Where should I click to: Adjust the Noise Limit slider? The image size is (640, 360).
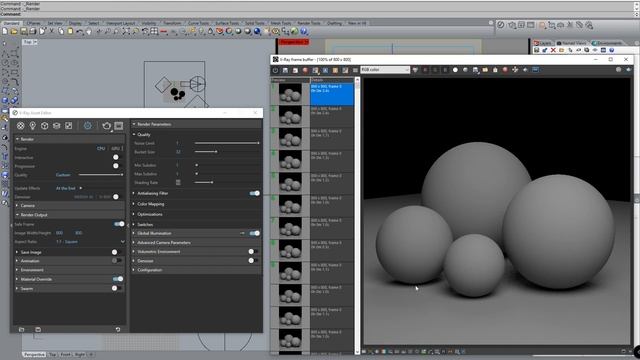pyautogui.click(x=227, y=143)
